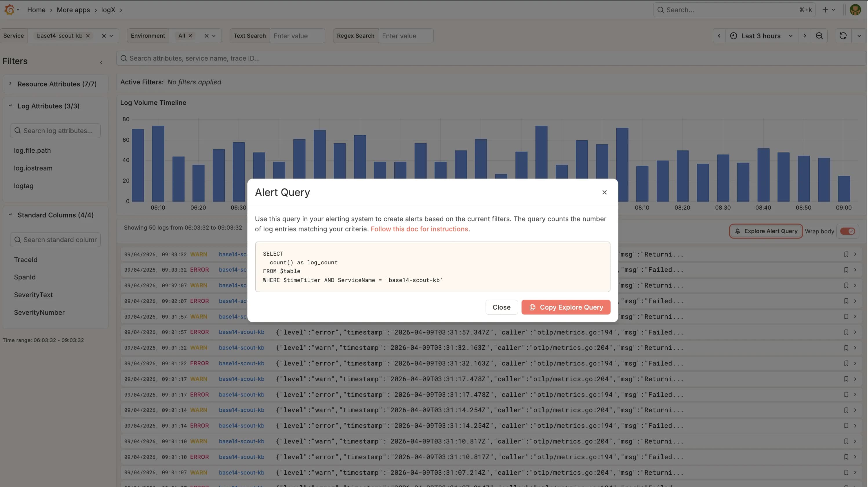Click the clock icon in the time selector
868x487 pixels.
pyautogui.click(x=733, y=36)
